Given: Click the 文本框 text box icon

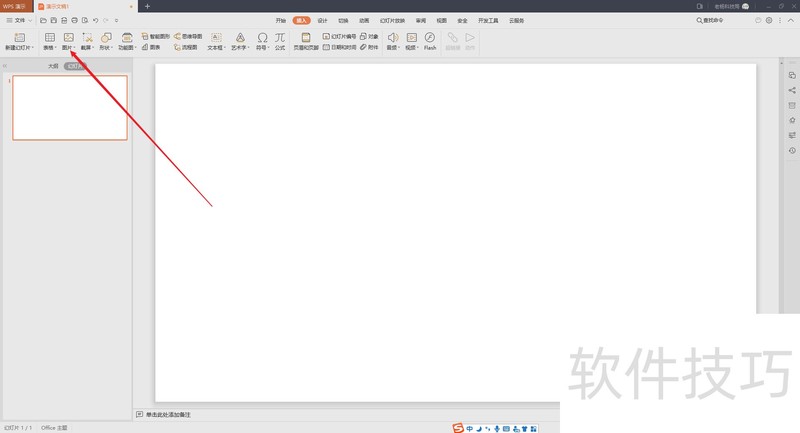Looking at the screenshot, I should pyautogui.click(x=216, y=38).
